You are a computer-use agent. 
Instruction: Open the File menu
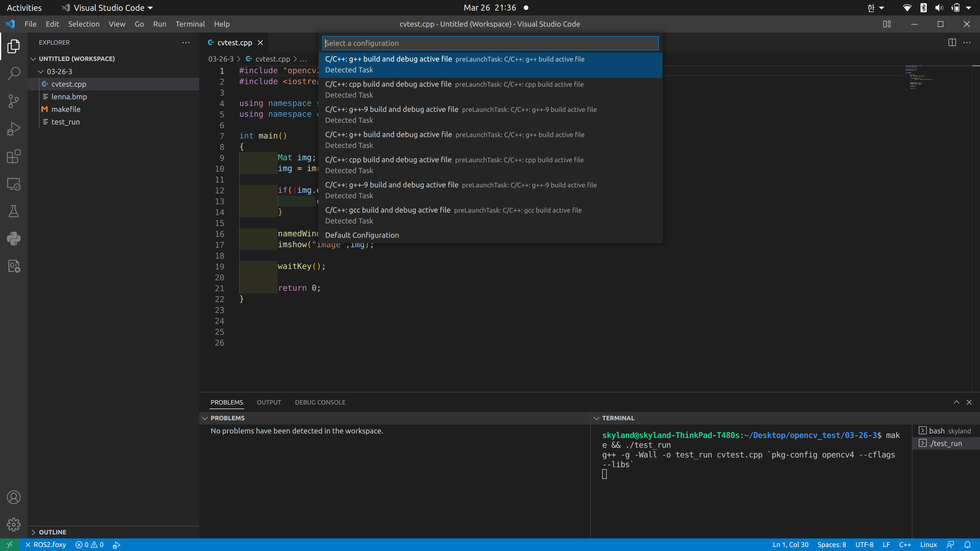pos(30,24)
